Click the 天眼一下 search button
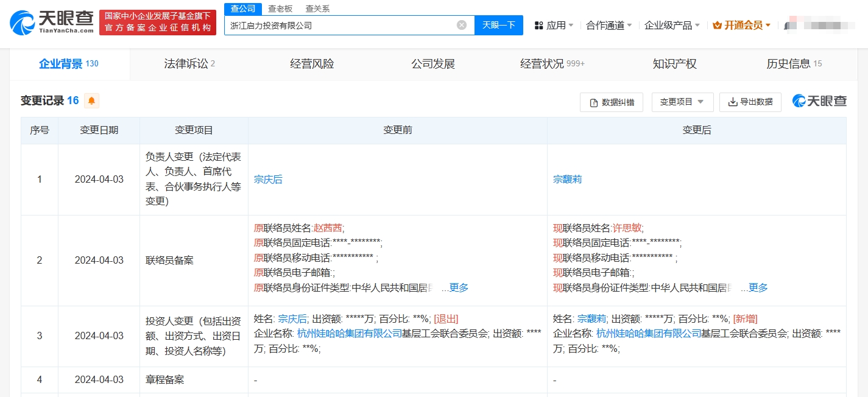Viewport: 868px width, 397px height. 499,25
